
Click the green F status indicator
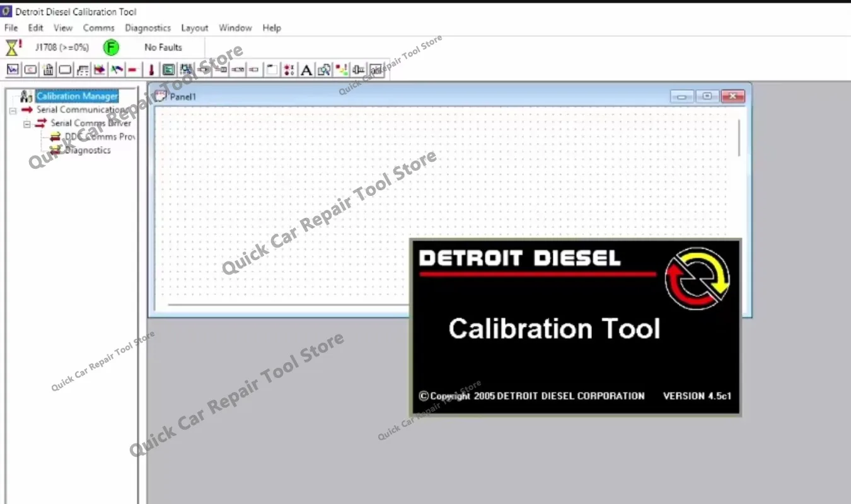coord(111,47)
